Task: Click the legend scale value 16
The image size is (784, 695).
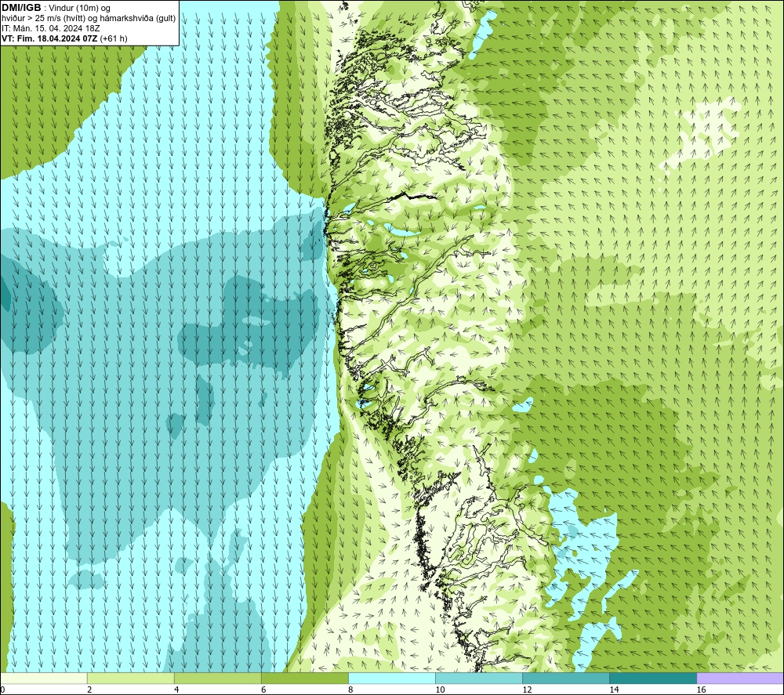Action: 700,690
